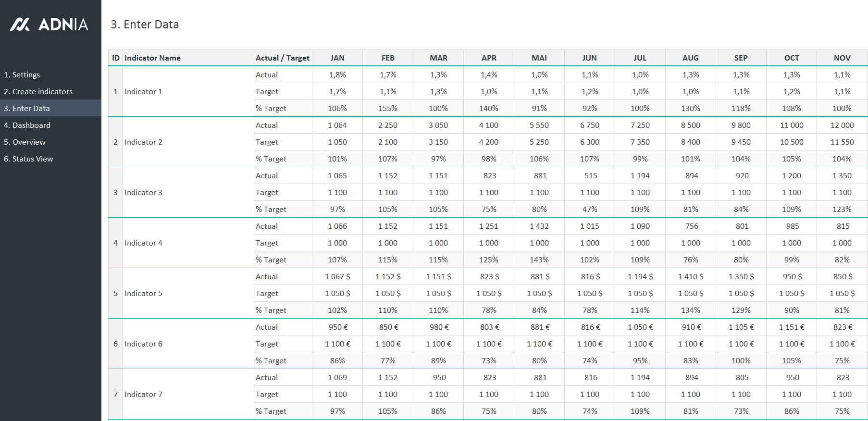
Task: Click the JAN month column header
Action: [337, 58]
